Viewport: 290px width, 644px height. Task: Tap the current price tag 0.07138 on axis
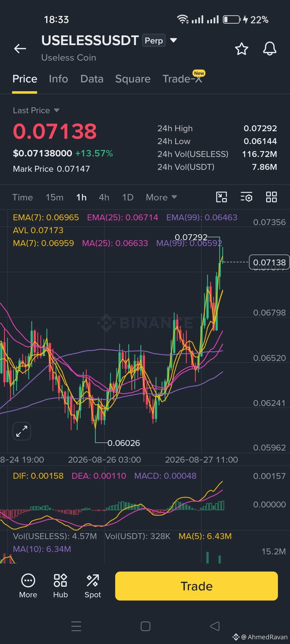(x=269, y=262)
